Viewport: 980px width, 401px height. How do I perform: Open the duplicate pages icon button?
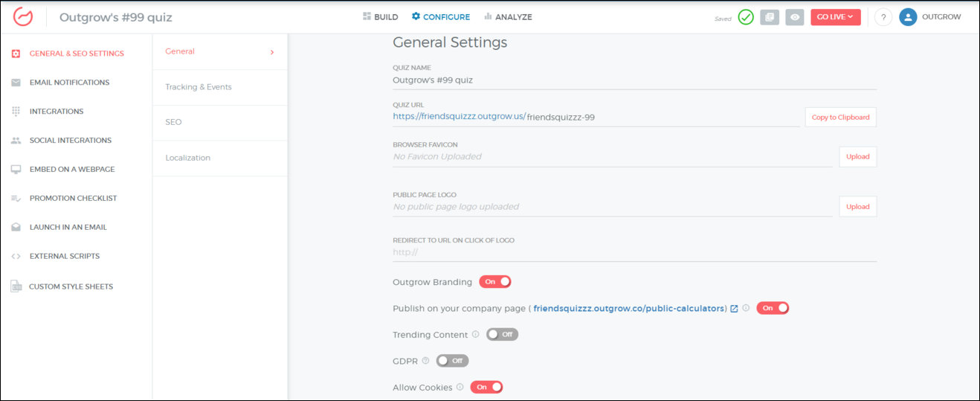pos(770,17)
